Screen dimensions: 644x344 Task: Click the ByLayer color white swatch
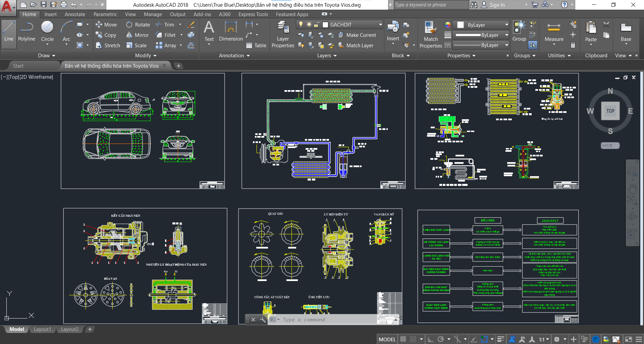click(461, 25)
